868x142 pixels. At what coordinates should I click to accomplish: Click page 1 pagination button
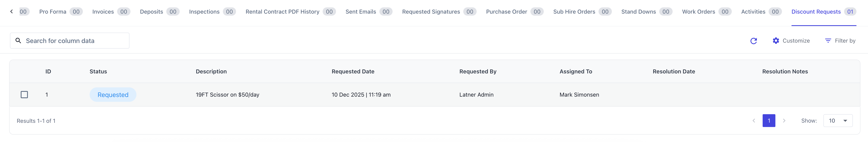pos(769,121)
